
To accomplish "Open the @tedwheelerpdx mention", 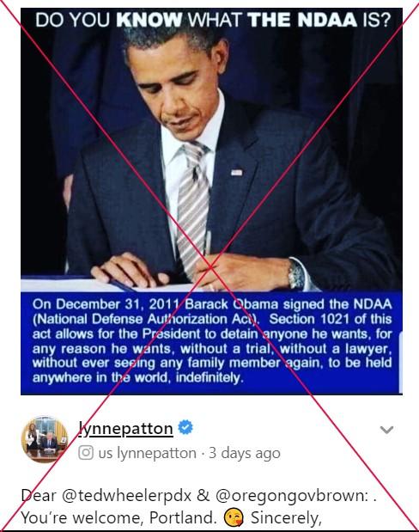I will (127, 496).
